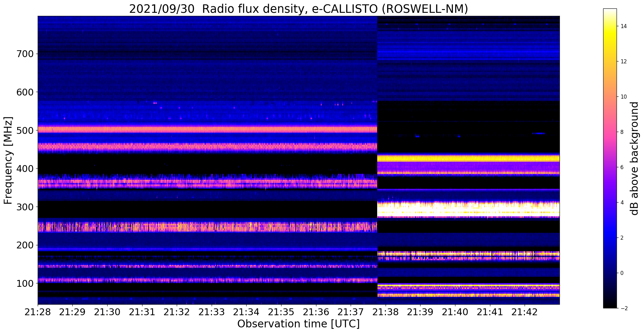Click the 21:40 time tick label
The height and width of the screenshot is (333, 644).
455,312
